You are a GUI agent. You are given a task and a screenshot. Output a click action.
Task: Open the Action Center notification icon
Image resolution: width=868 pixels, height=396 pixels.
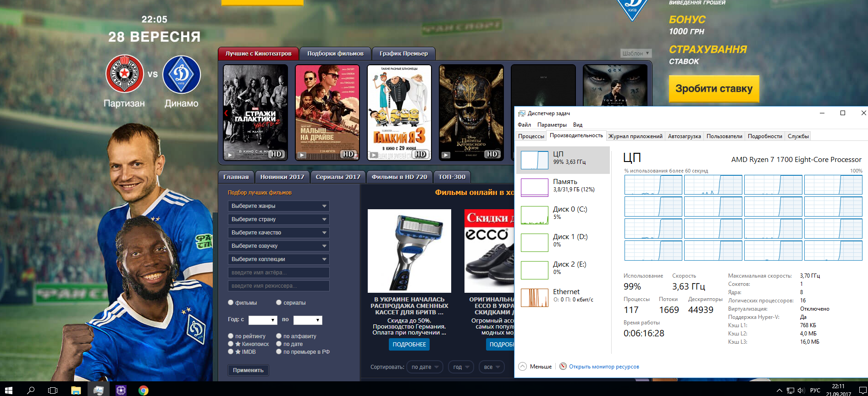click(862, 390)
